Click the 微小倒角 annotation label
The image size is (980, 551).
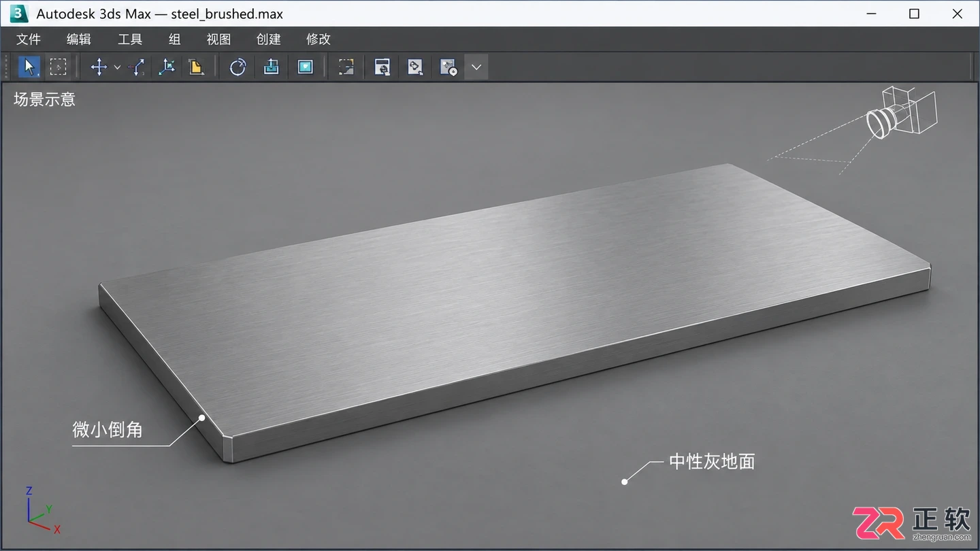[x=108, y=429]
